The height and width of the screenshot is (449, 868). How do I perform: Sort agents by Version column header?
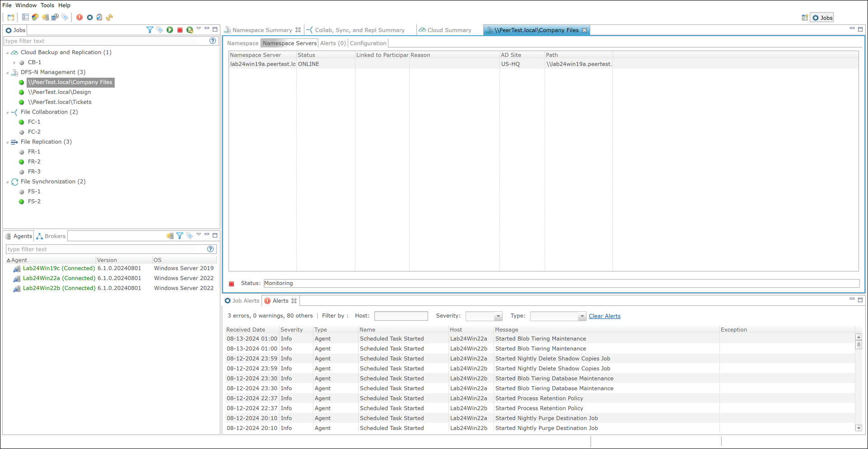pyautogui.click(x=124, y=260)
